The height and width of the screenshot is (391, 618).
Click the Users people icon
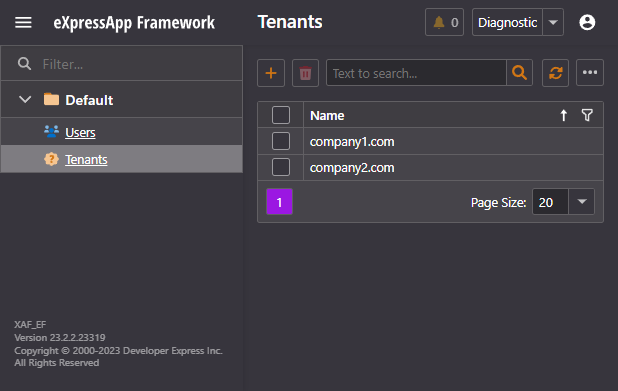coord(51,131)
